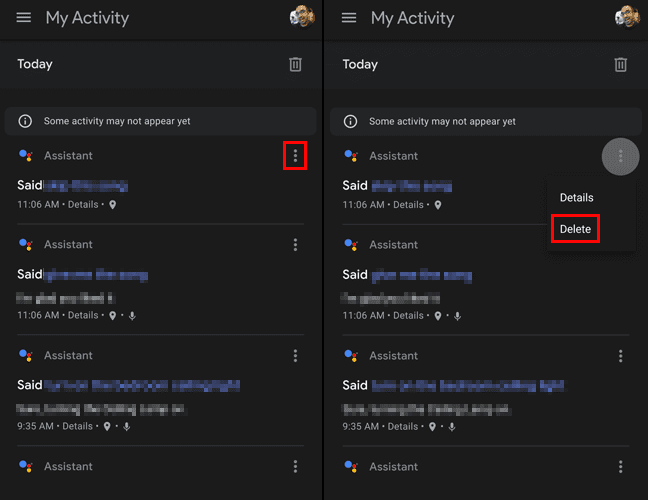648x500 pixels.
Task: Tap profile avatar in left screen
Action: [x=302, y=17]
